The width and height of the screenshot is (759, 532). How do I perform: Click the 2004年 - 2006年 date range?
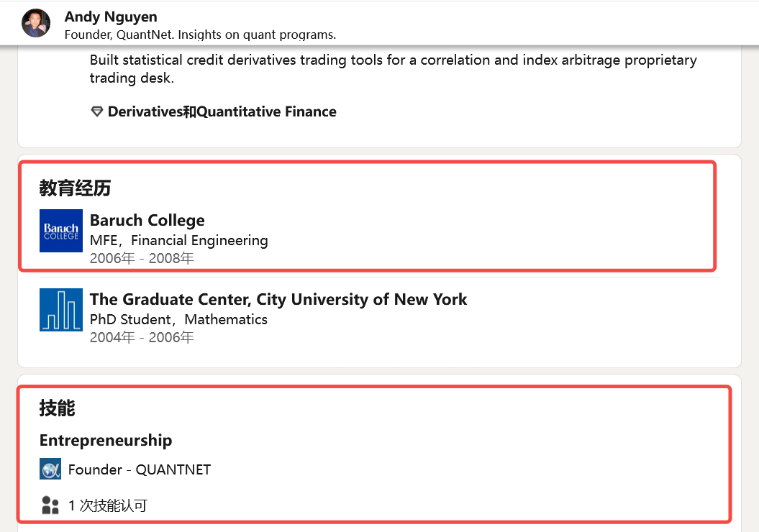click(142, 337)
